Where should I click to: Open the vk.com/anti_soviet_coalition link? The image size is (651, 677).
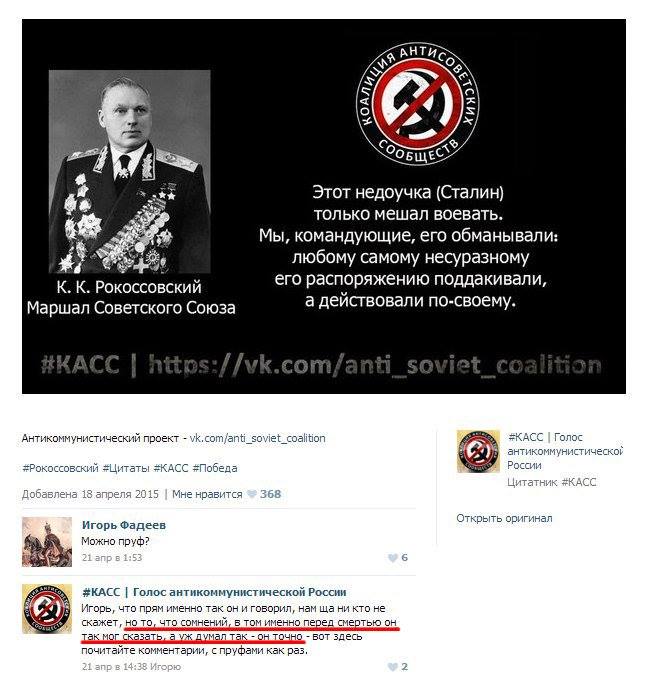pos(258,438)
